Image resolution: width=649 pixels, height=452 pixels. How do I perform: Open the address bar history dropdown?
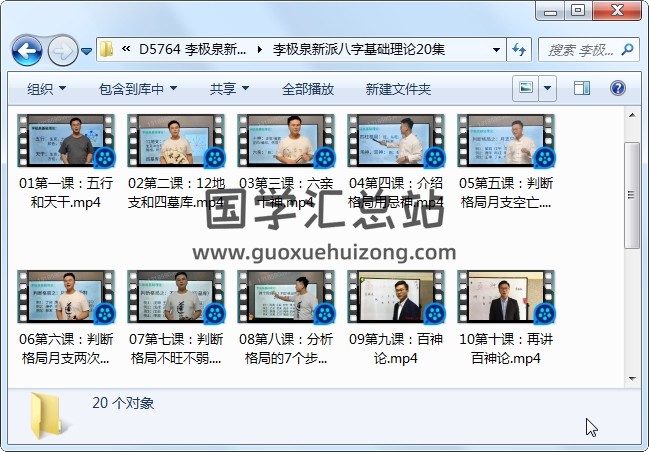496,49
